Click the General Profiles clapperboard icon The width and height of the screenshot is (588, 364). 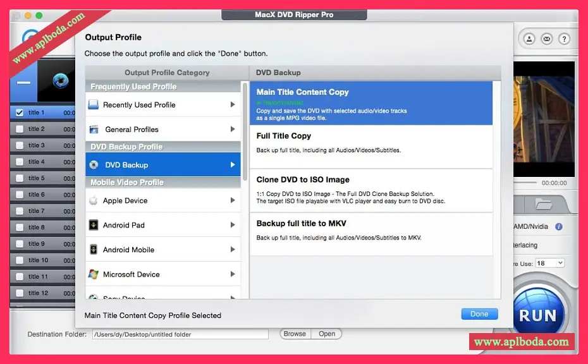pyautogui.click(x=94, y=130)
